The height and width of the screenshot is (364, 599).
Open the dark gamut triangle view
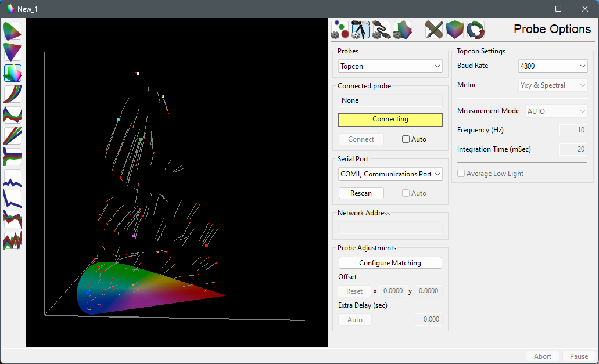tap(12, 52)
